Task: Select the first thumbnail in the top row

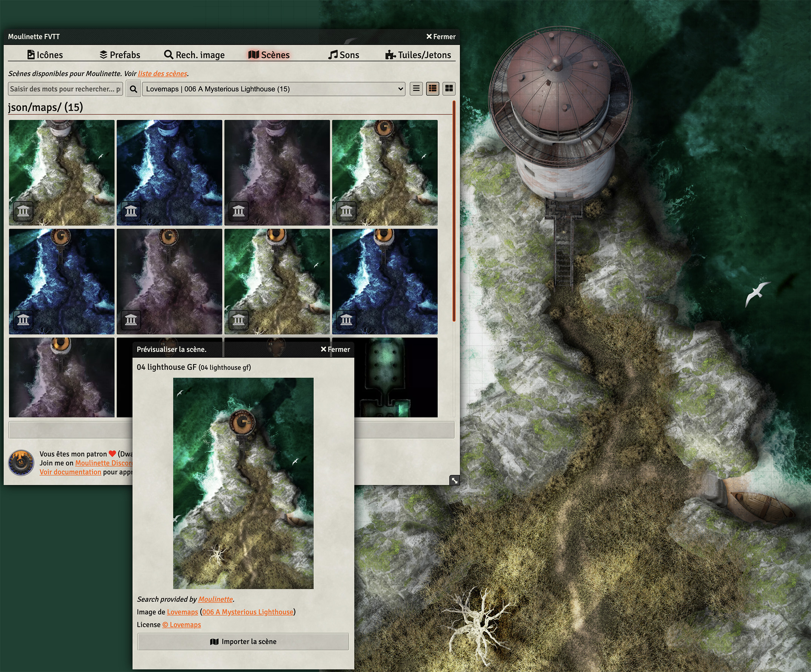Action: coord(62,172)
